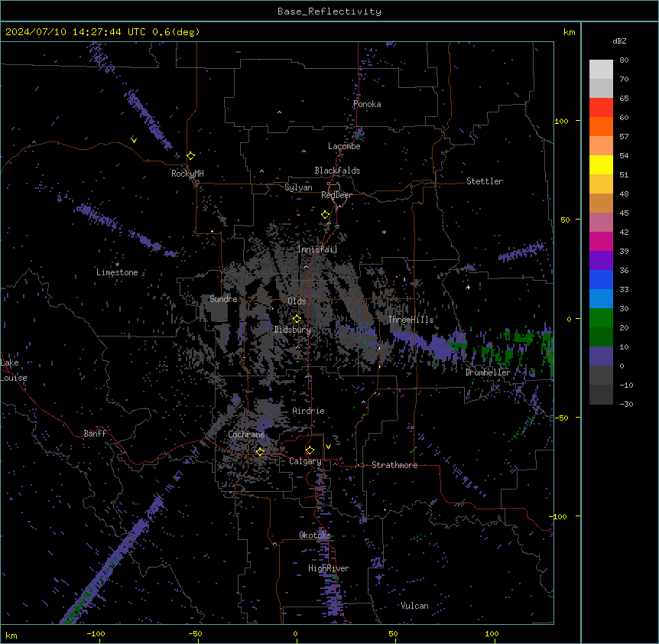This screenshot has width=659, height=644.
Task: Click the Blackfalds town label
Action: 337,171
